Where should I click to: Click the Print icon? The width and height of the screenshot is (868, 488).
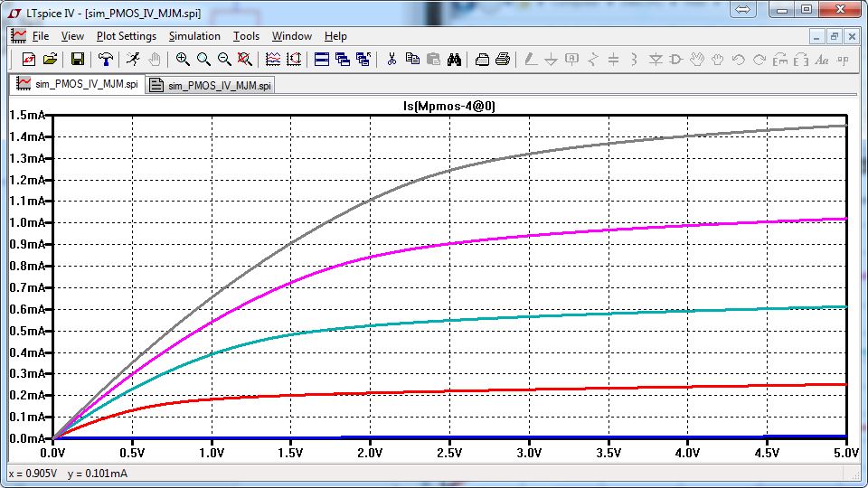coord(503,60)
